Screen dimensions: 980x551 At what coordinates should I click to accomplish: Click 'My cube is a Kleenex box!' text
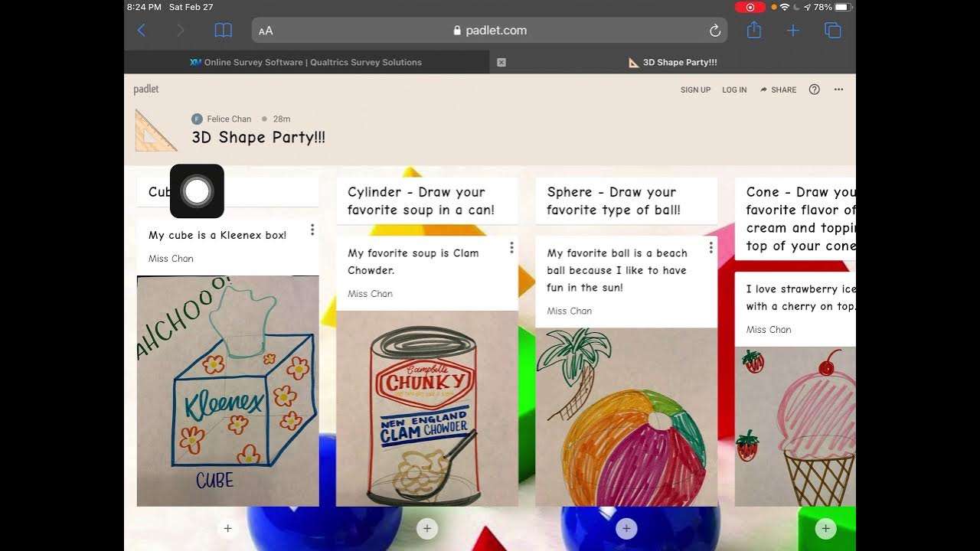[217, 236]
